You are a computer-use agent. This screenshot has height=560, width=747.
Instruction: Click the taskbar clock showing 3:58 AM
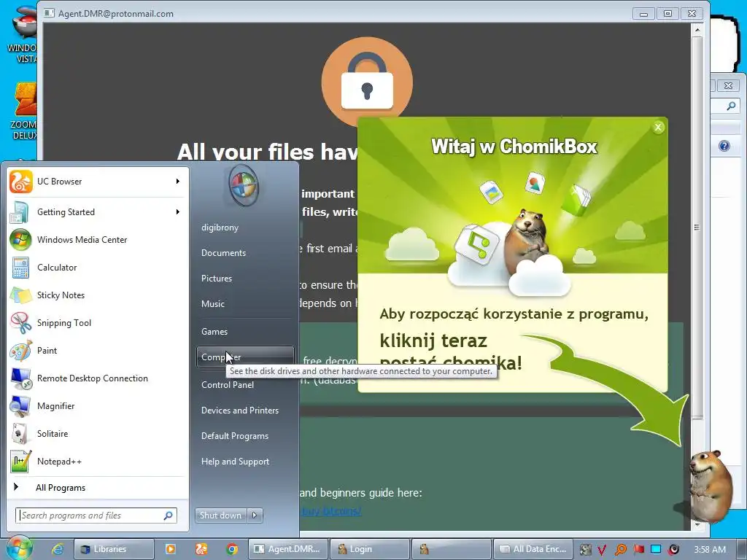pyautogui.click(x=710, y=550)
